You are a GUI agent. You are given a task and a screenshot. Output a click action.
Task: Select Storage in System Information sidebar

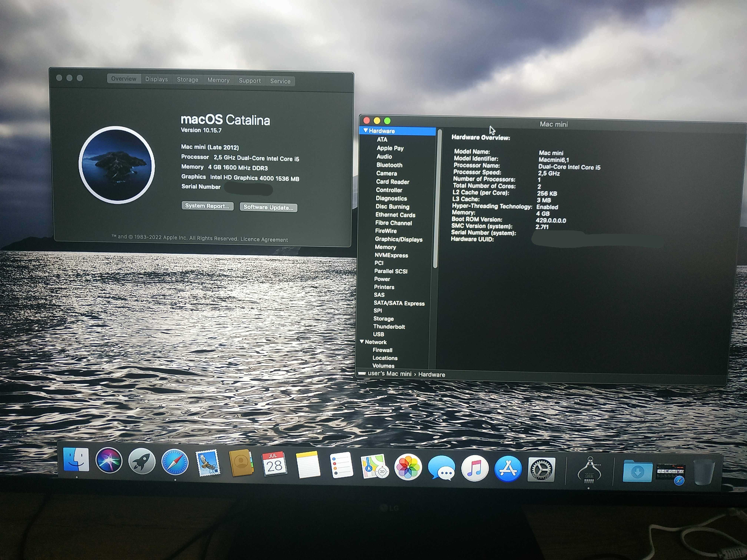[383, 319]
